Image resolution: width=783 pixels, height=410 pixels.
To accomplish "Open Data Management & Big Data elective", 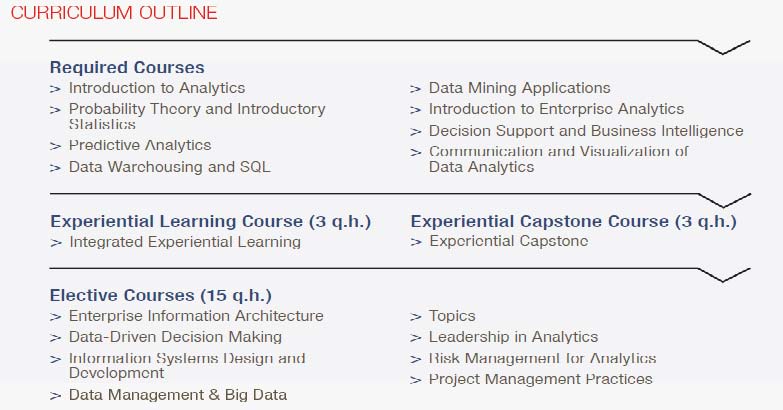I will (x=177, y=395).
